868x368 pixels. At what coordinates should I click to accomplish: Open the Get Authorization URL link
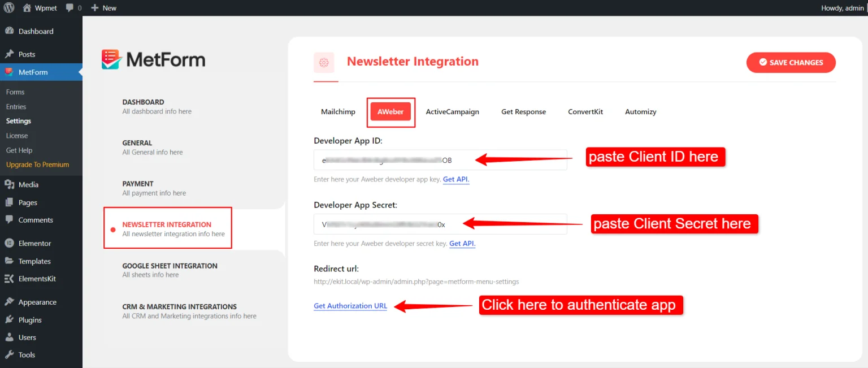point(350,305)
